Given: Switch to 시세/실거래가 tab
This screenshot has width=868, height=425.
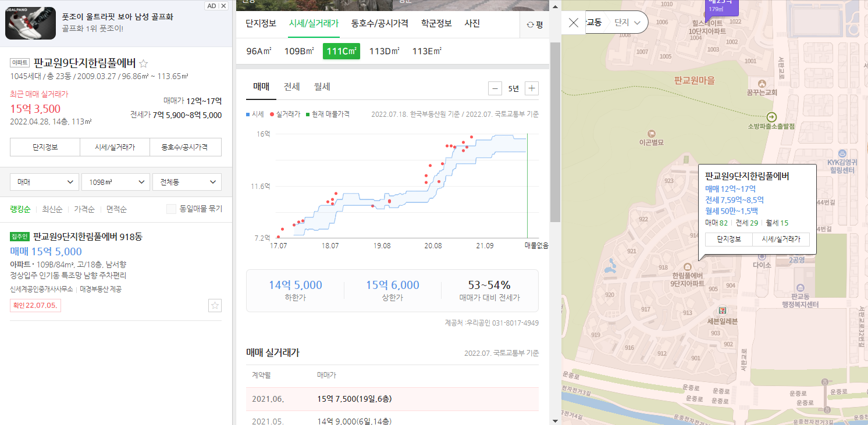Looking at the screenshot, I should click(314, 24).
